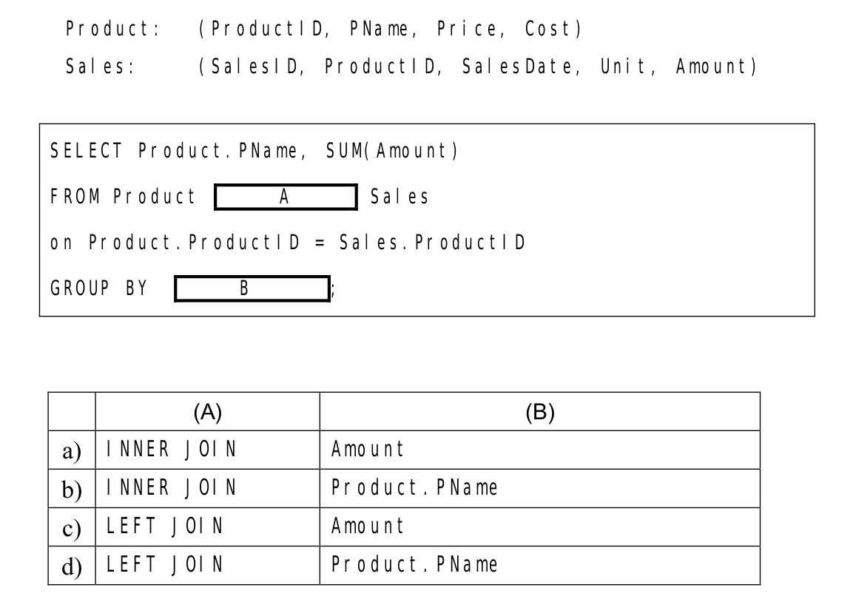Select answer row label a)
This screenshot has height=616, width=853.
click(x=72, y=450)
